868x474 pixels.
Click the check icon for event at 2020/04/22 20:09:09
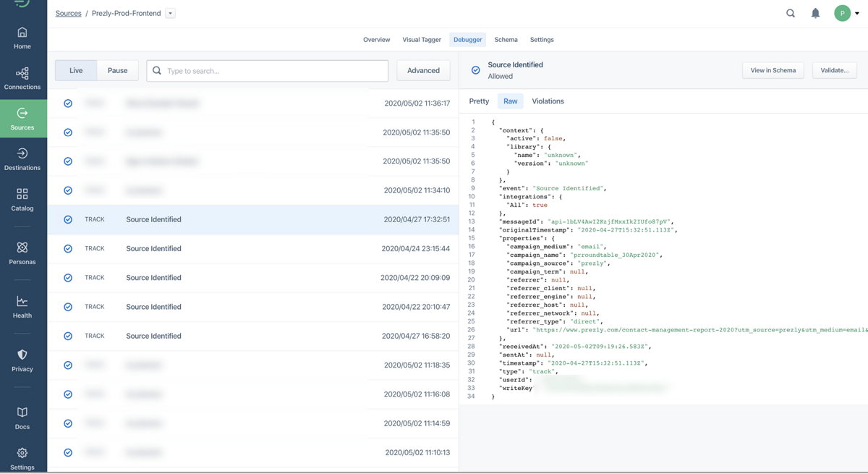(x=68, y=277)
